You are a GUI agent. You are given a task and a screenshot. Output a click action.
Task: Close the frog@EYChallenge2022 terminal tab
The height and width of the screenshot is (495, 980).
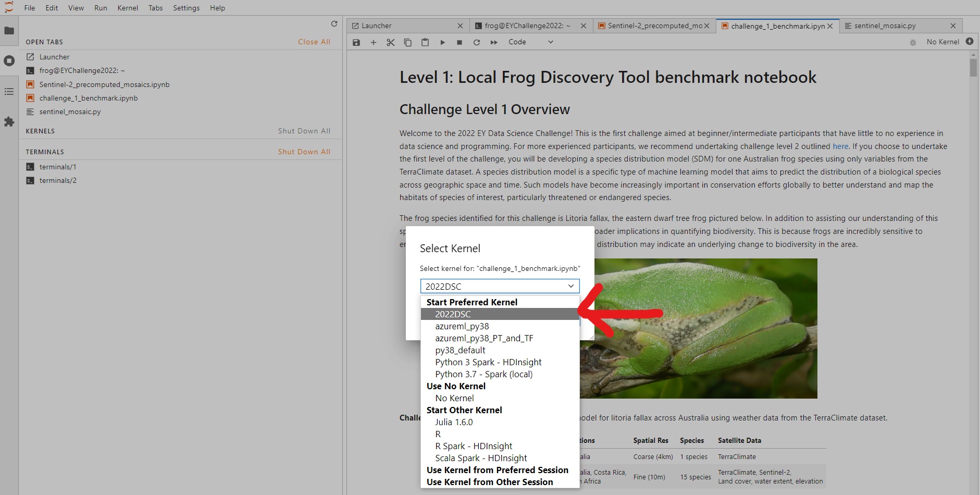(x=584, y=26)
